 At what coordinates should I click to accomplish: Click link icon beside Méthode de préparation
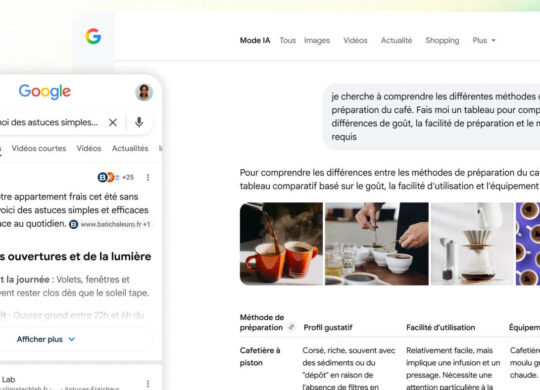tap(292, 327)
